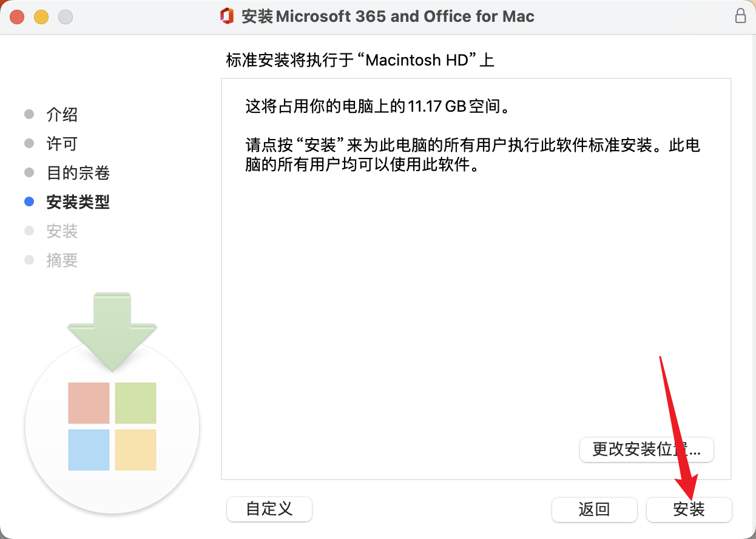Close the installer window with red button
Viewport: 756px width, 539px height.
pyautogui.click(x=17, y=17)
